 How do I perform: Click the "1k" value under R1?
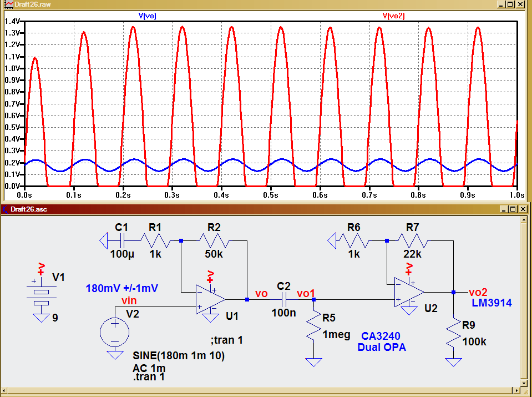[155, 254]
